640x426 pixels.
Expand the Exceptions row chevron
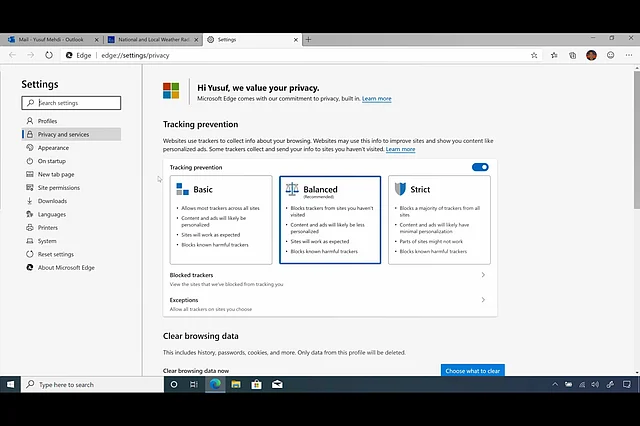pos(483,300)
